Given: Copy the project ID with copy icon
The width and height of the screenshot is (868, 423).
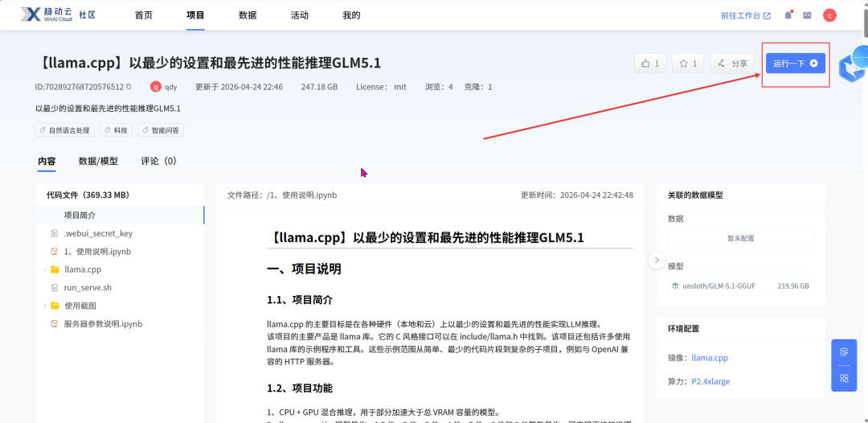Looking at the screenshot, I should point(129,86).
